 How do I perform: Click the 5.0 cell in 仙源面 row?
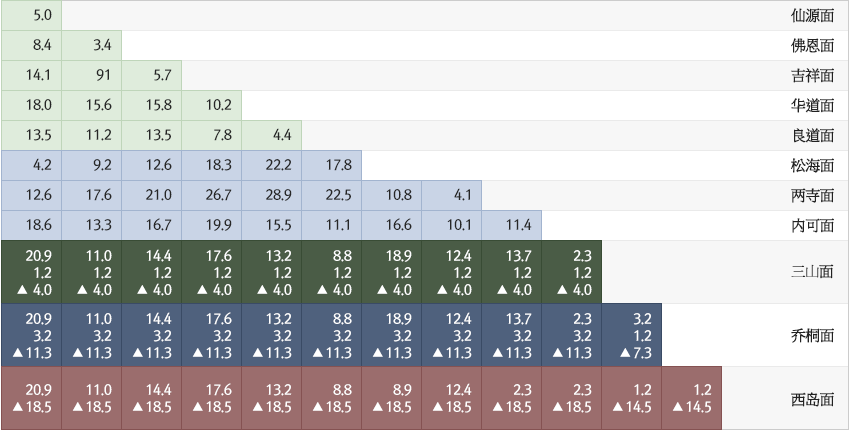[31, 15]
